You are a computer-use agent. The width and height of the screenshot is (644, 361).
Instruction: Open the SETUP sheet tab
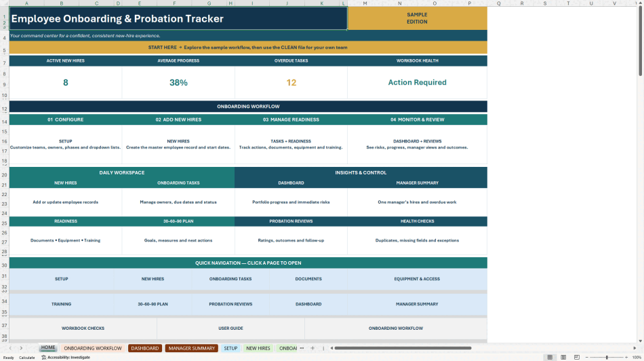pyautogui.click(x=230, y=348)
